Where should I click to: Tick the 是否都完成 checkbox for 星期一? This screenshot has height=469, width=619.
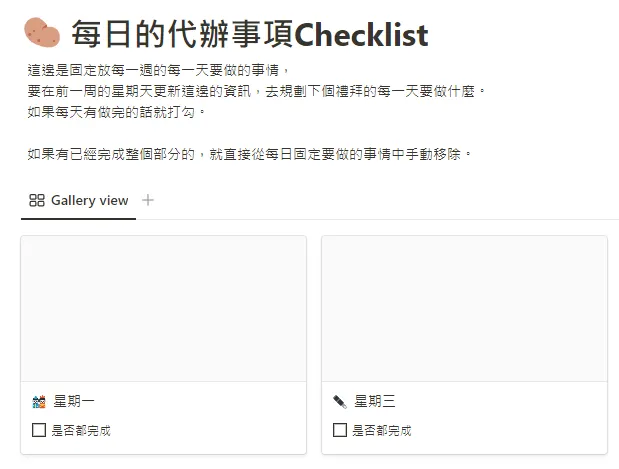39,431
